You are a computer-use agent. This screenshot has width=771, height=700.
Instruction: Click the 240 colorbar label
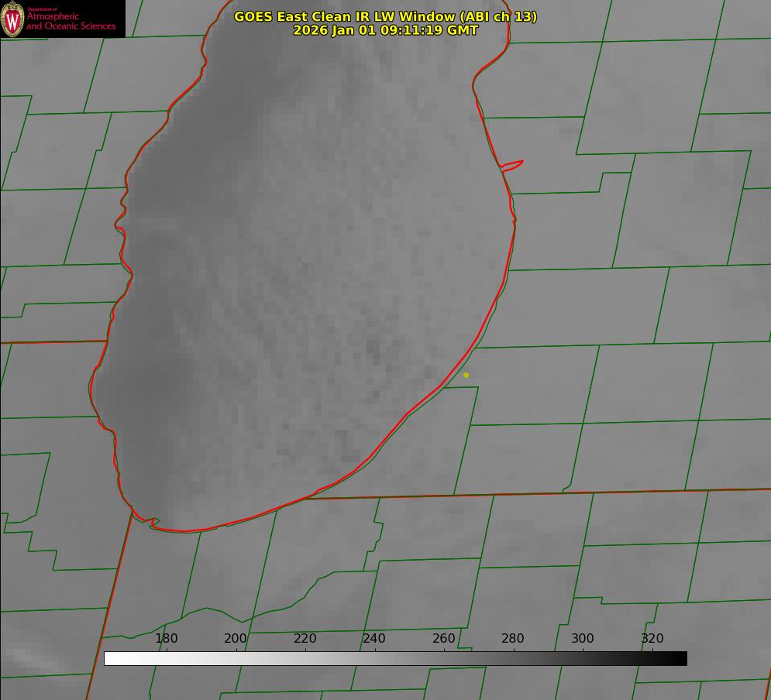tap(374, 638)
